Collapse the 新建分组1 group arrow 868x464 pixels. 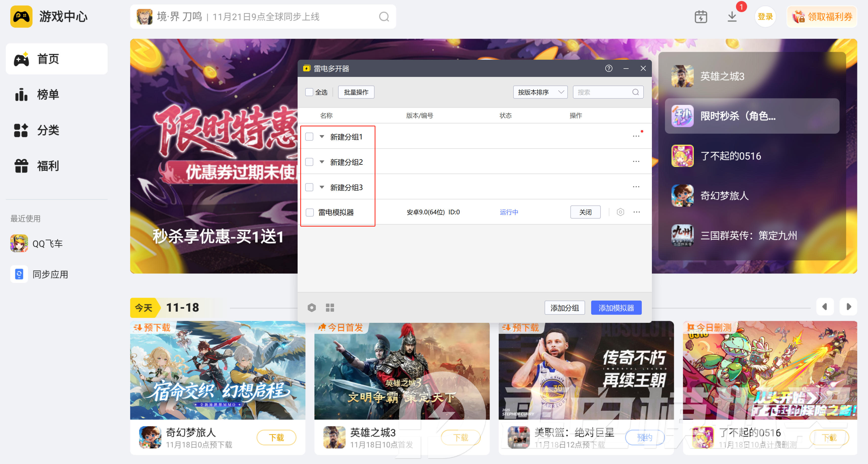point(322,136)
